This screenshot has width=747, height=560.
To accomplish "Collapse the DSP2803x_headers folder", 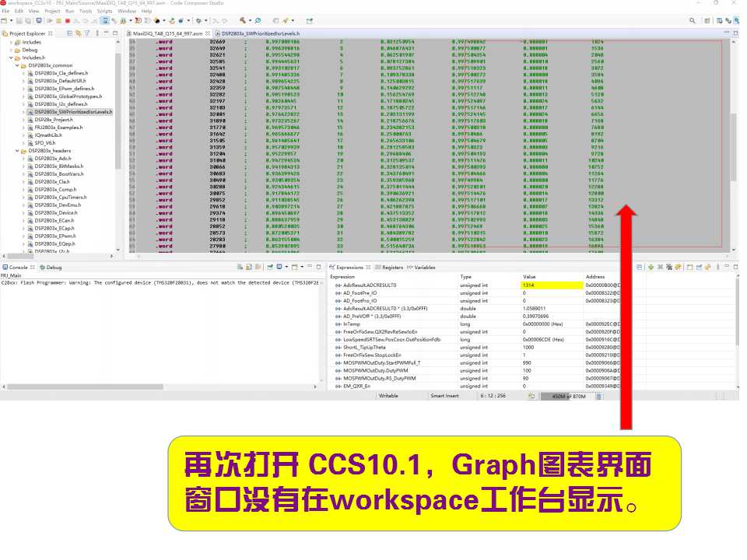I will click(17, 151).
